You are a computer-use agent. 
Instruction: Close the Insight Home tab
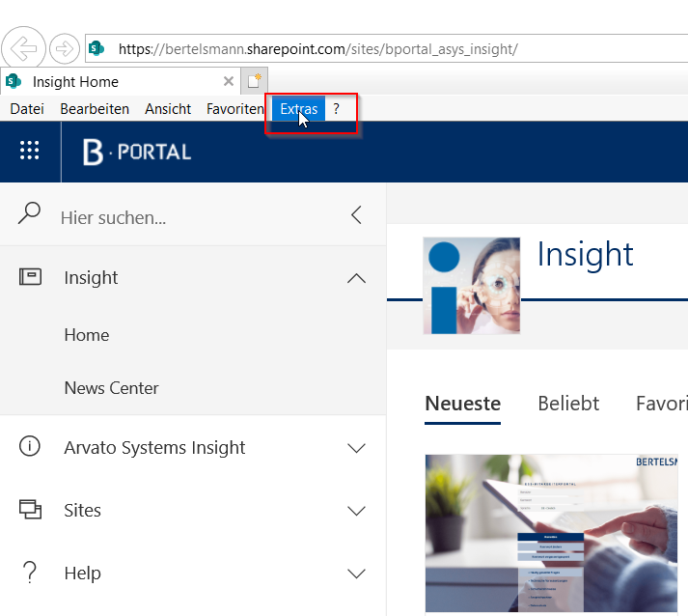tap(228, 81)
